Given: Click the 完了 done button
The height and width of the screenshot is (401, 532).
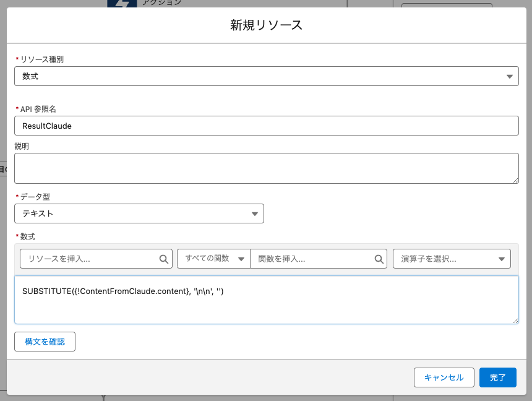Looking at the screenshot, I should pyautogui.click(x=498, y=377).
